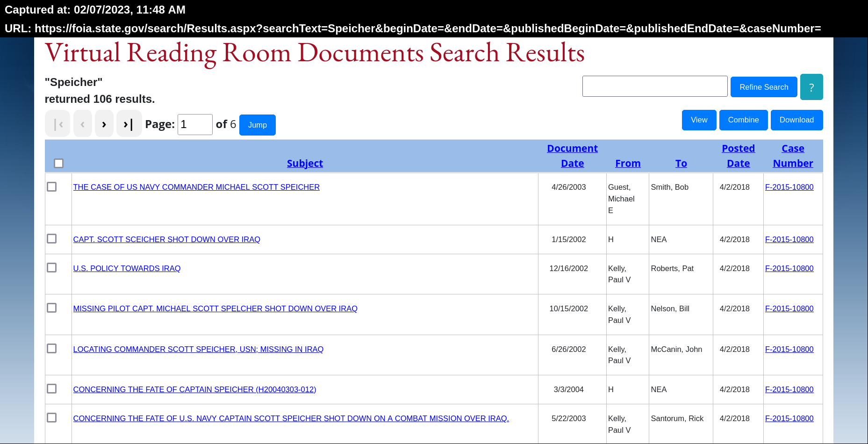Click the Virtual Reading Room page heading
Screen dimensions: 868x444
click(315, 53)
